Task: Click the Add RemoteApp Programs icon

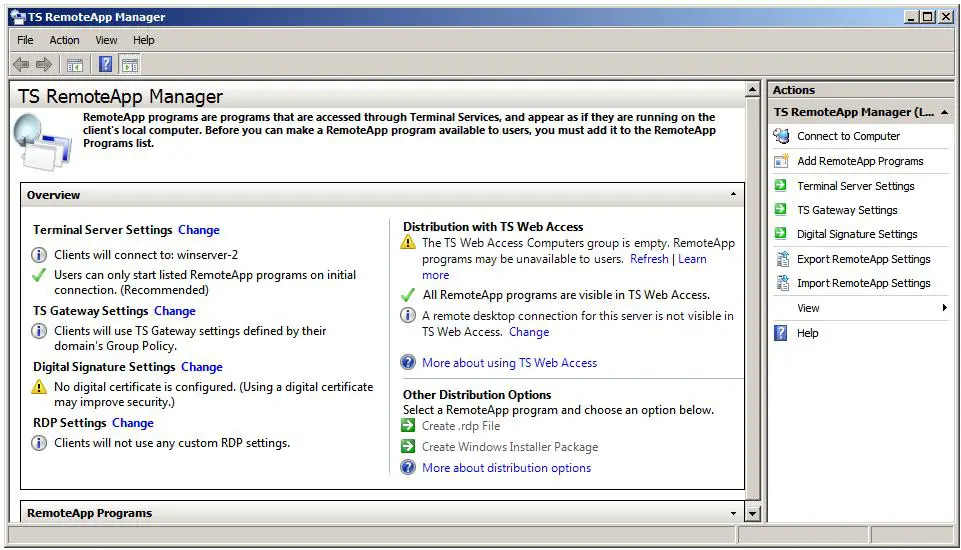Action: pyautogui.click(x=782, y=161)
